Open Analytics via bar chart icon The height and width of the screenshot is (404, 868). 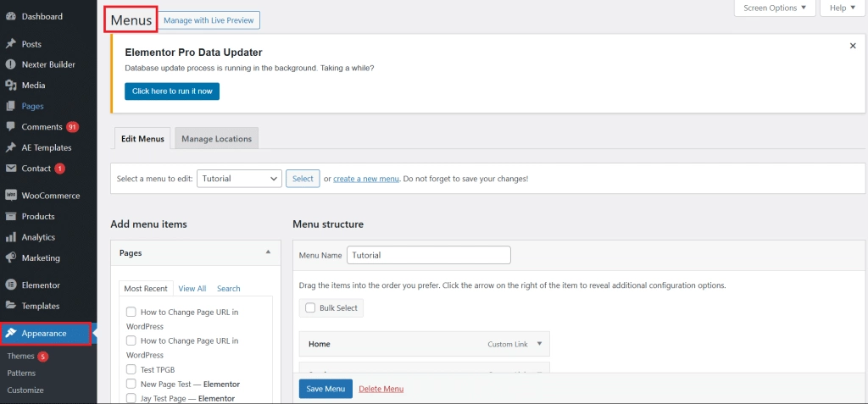coord(11,237)
